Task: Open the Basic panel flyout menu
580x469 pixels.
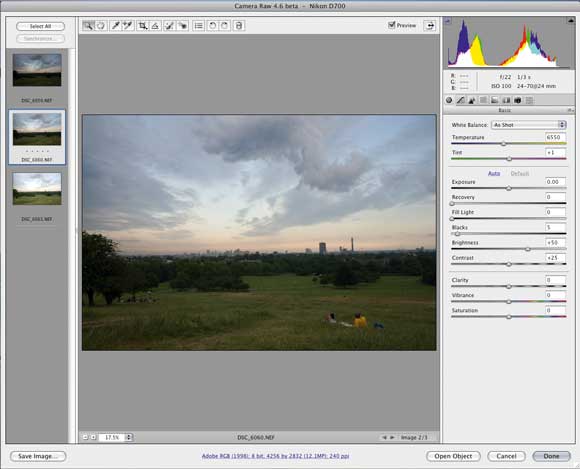Action: coord(570,110)
